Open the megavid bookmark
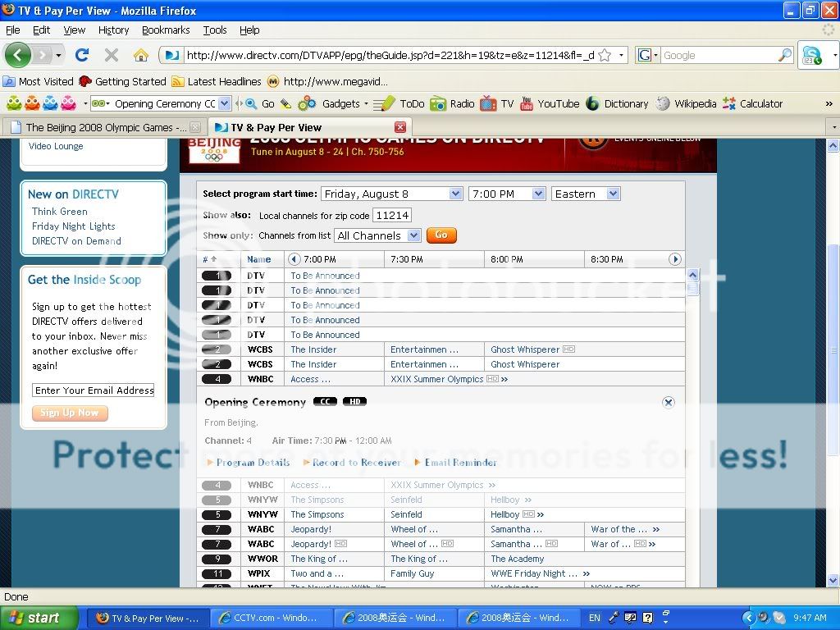 327,81
